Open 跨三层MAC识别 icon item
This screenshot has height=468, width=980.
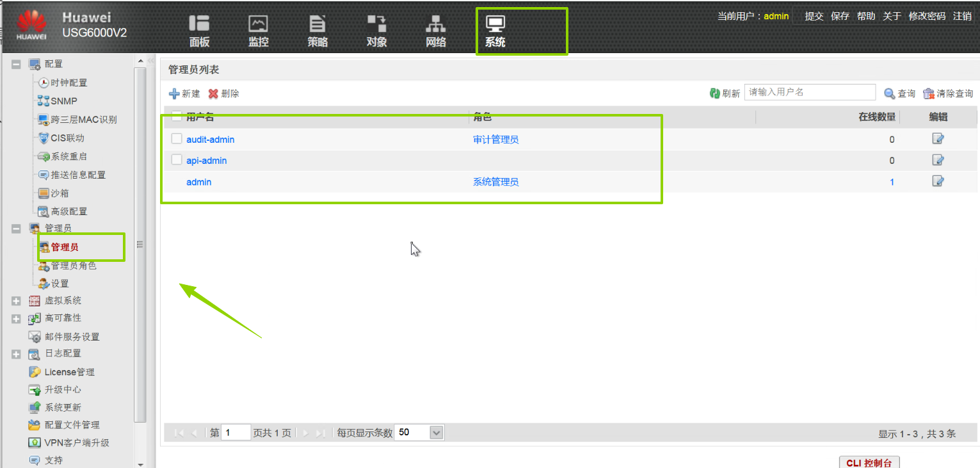(77, 120)
